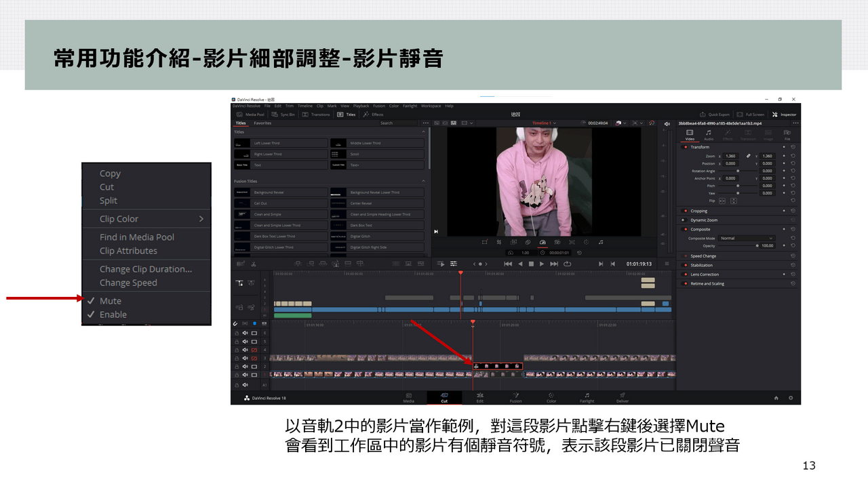Toggle the Dynamic Zoom enable switch

(685, 220)
